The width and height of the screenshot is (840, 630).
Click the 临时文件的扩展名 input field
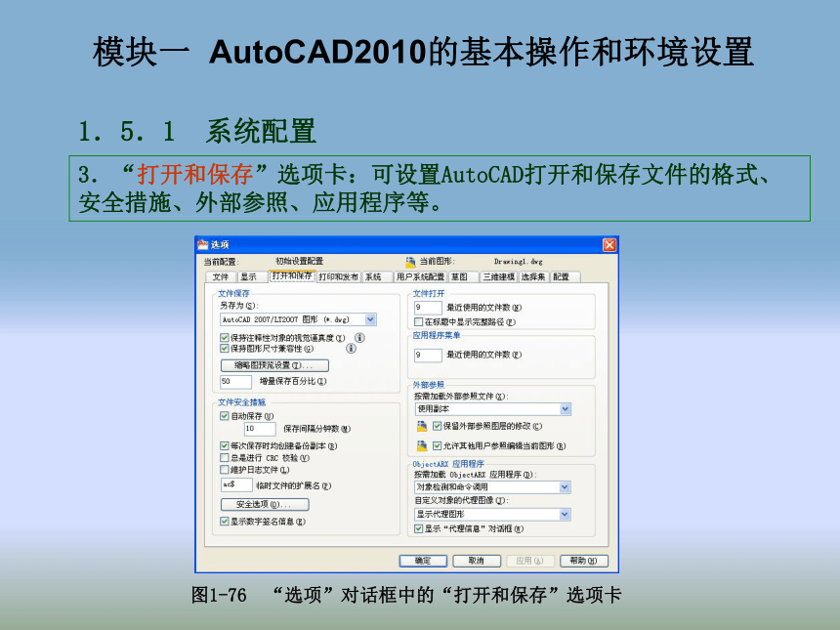[236, 484]
